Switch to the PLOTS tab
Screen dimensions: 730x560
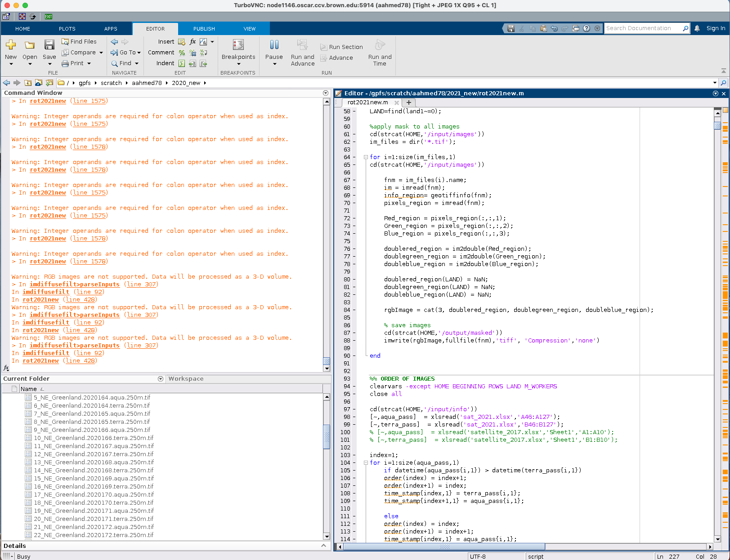click(x=67, y=29)
